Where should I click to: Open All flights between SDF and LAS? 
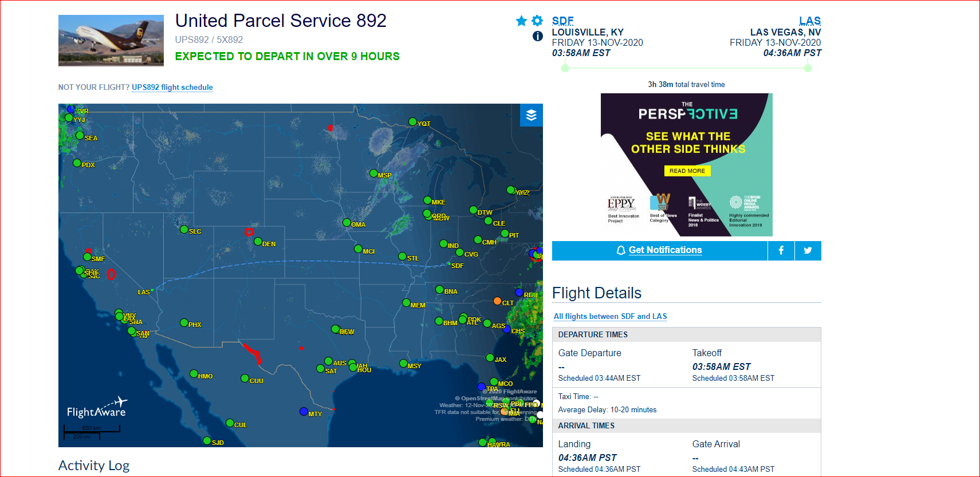click(610, 317)
